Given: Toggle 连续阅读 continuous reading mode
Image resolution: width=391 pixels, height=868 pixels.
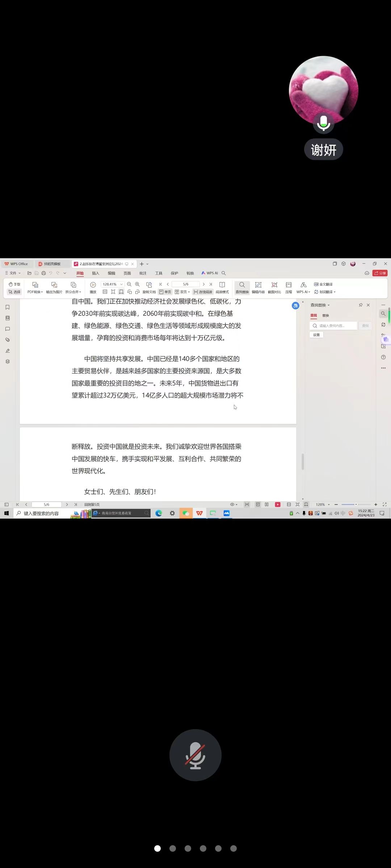Looking at the screenshot, I should click(x=203, y=292).
